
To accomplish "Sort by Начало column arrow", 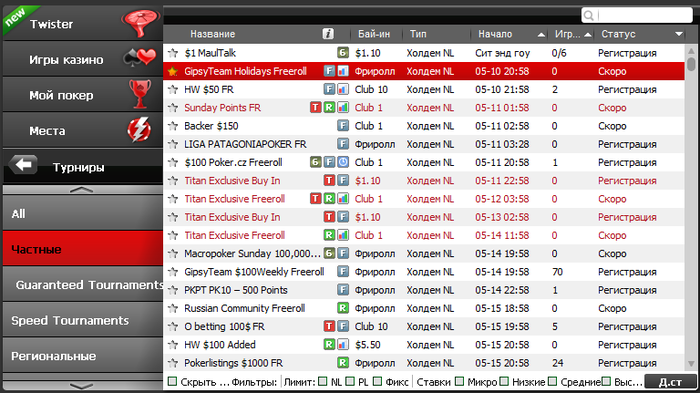I will 541,34.
